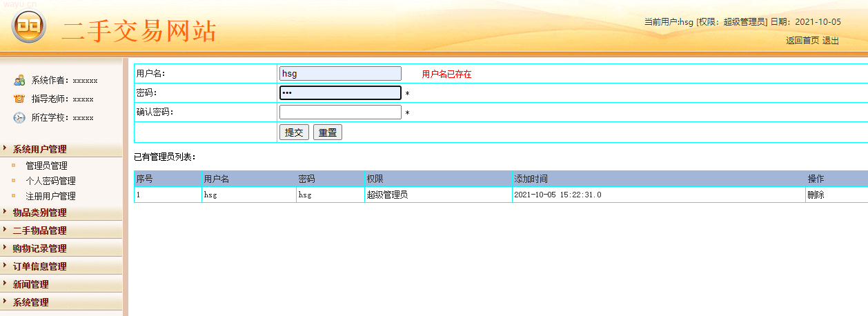This screenshot has width=868, height=316.
Task: Open the 系统管理 menu
Action: coord(30,302)
